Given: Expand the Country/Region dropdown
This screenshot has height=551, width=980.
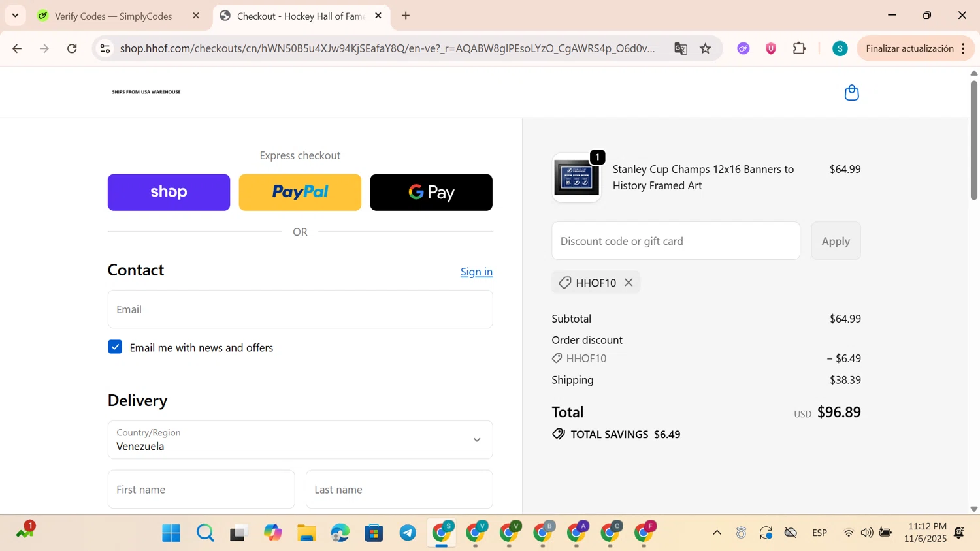Looking at the screenshot, I should click(x=300, y=440).
